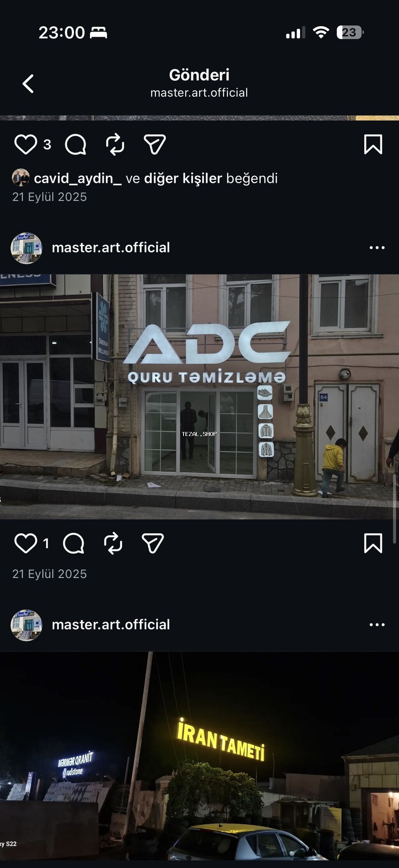Open the İran Tameti night photo
The image size is (399, 868).
(x=199, y=756)
